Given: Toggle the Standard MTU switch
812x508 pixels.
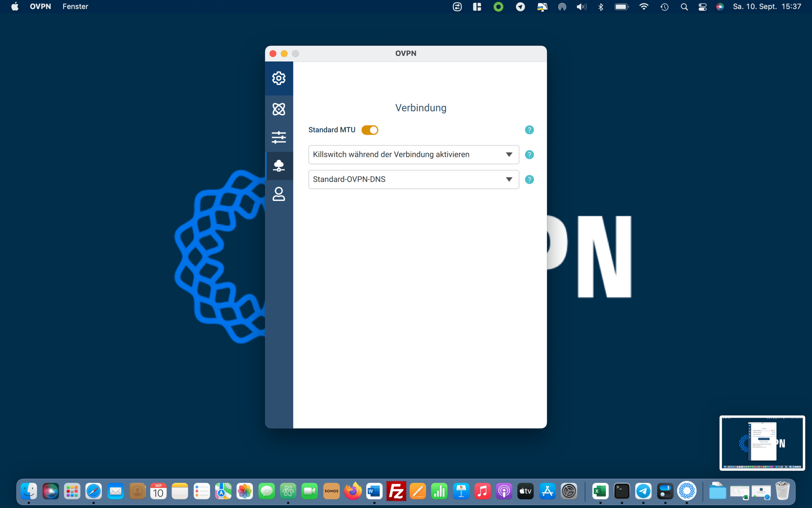Looking at the screenshot, I should click(x=370, y=130).
